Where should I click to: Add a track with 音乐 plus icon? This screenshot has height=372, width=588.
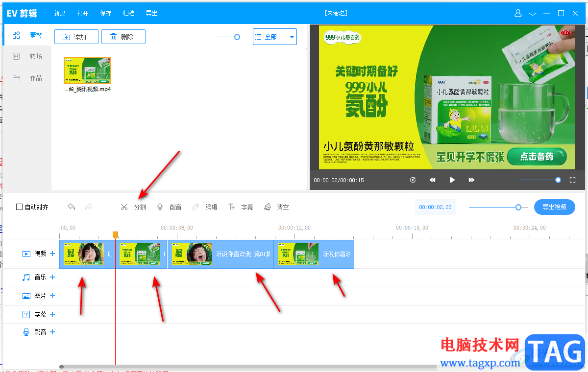click(x=52, y=277)
